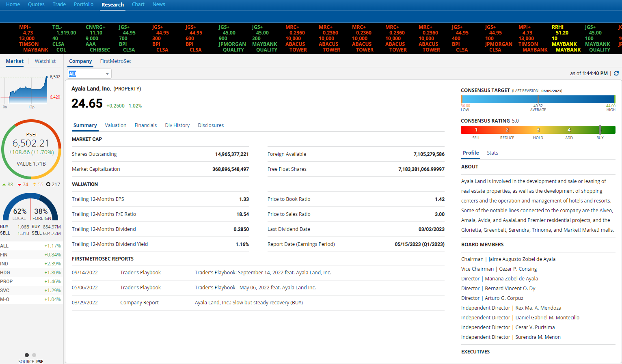622x364 pixels.
Task: Select the IND sector index row
Action: 31,264
